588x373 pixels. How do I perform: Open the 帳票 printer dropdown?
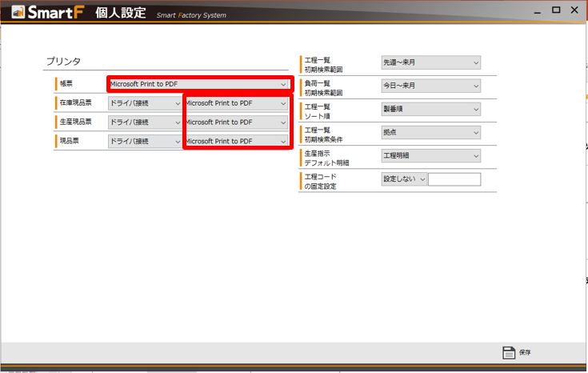click(198, 84)
